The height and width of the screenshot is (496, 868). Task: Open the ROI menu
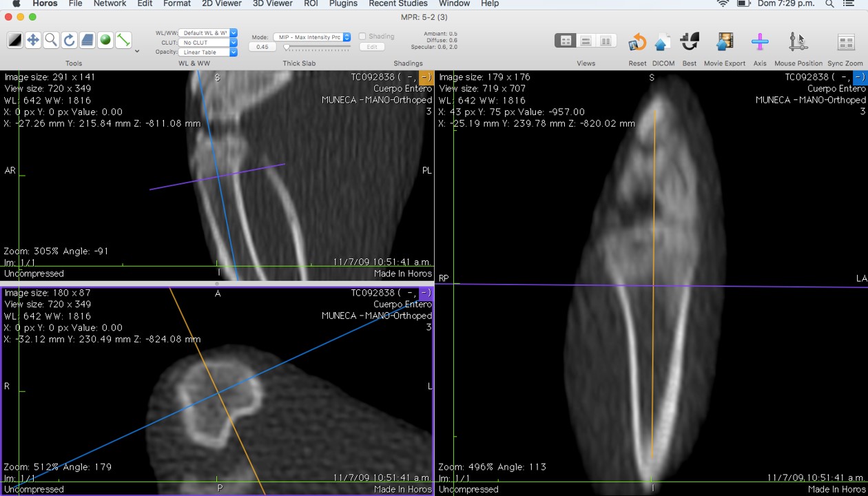[x=311, y=4]
